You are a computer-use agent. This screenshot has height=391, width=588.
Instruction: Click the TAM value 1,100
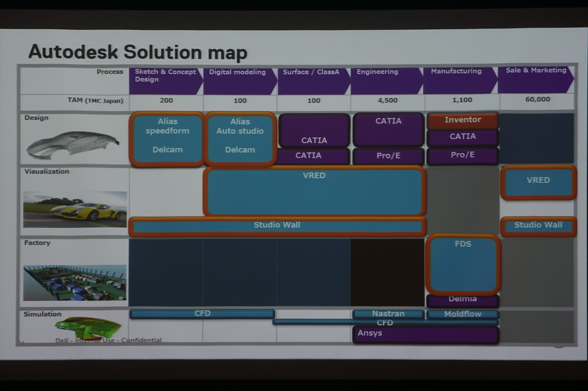tap(462, 100)
